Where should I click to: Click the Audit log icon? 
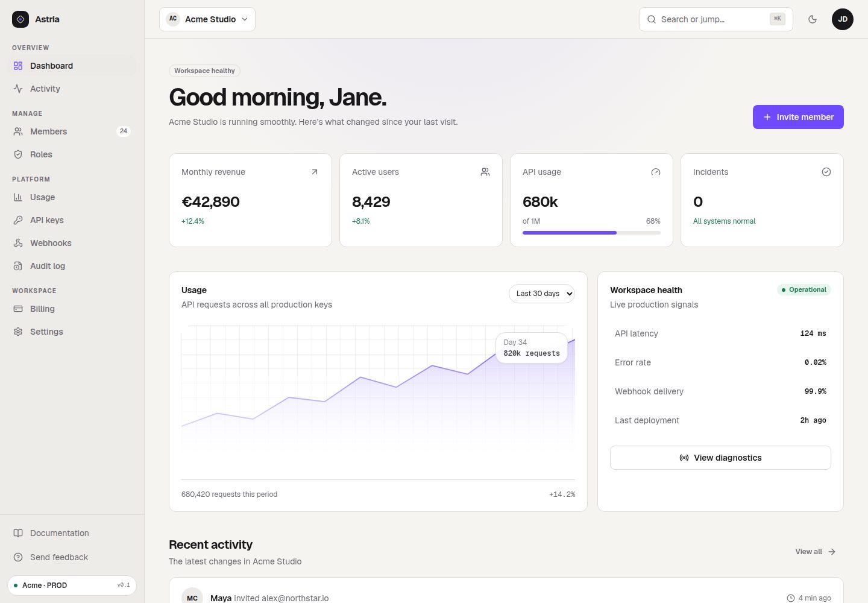[18, 266]
